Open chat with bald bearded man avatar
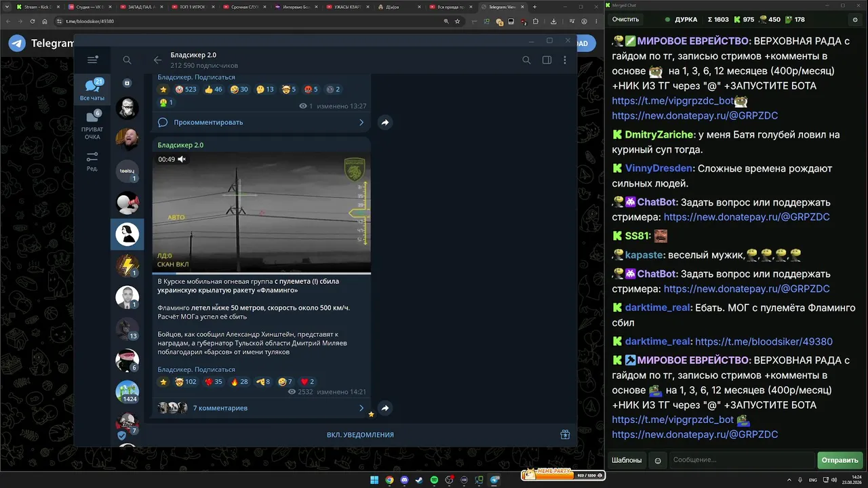 (x=127, y=139)
